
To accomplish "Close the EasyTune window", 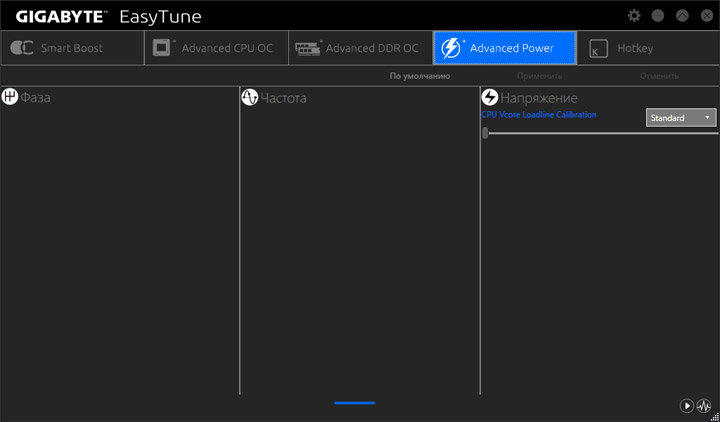I will pos(707,16).
